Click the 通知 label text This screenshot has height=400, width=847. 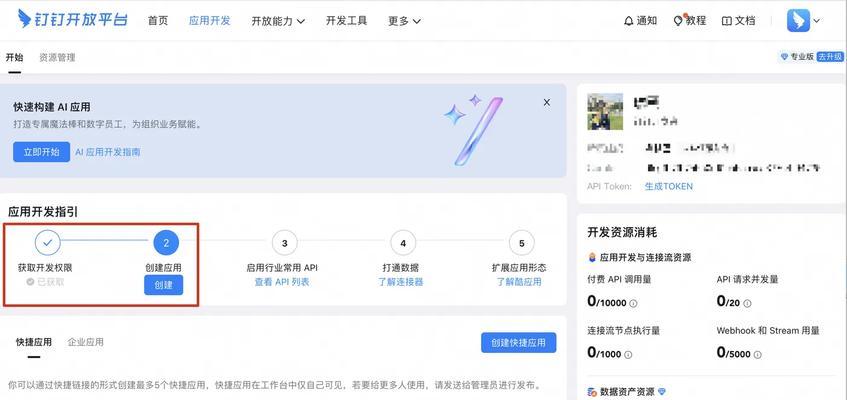647,21
